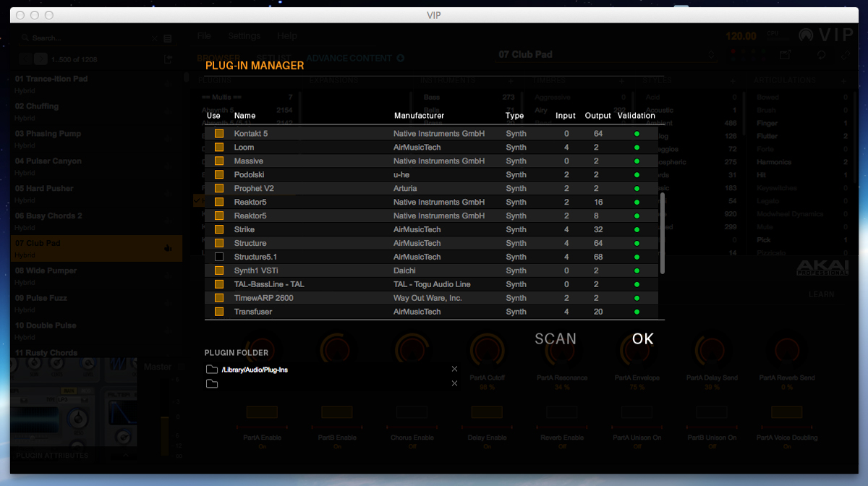
Task: Clear the search field with its X icon
Action: 155,38
